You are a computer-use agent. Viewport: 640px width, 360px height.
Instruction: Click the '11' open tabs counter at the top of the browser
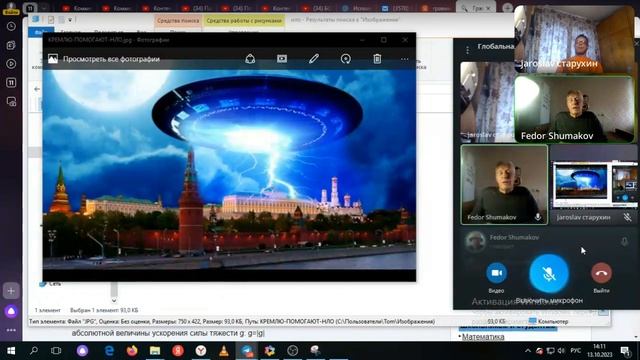coord(30,8)
